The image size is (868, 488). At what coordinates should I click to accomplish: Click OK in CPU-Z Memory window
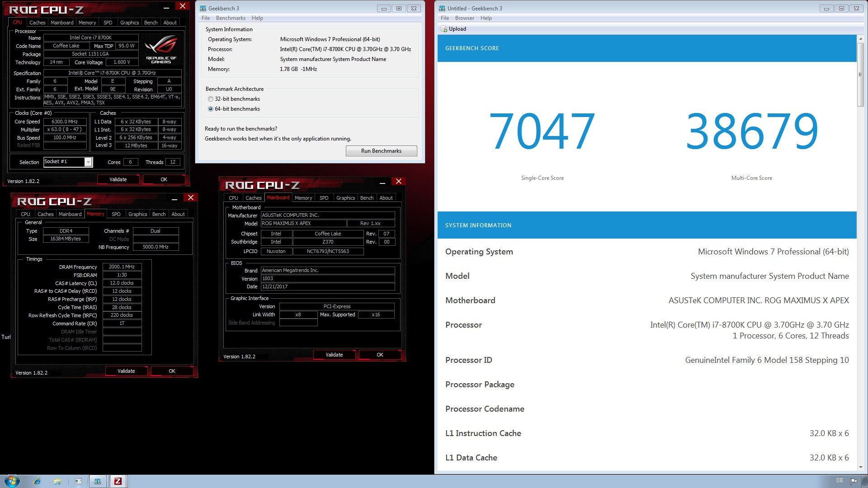click(x=172, y=371)
